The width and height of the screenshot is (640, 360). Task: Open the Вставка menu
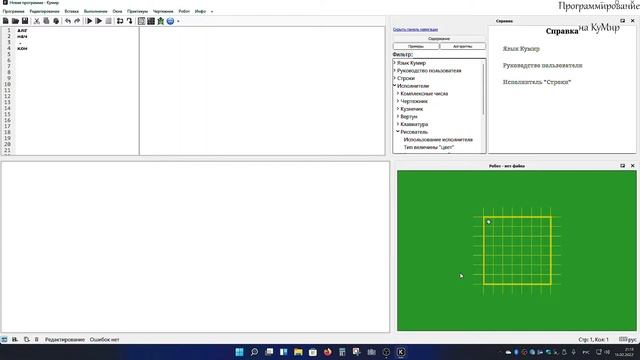(x=71, y=11)
